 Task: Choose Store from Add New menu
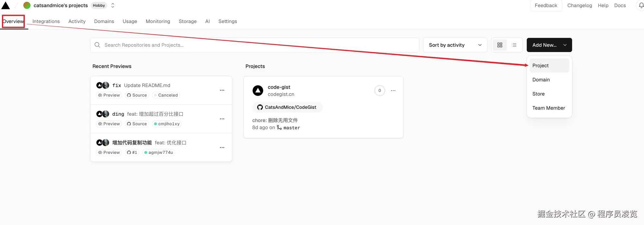pyautogui.click(x=549, y=94)
